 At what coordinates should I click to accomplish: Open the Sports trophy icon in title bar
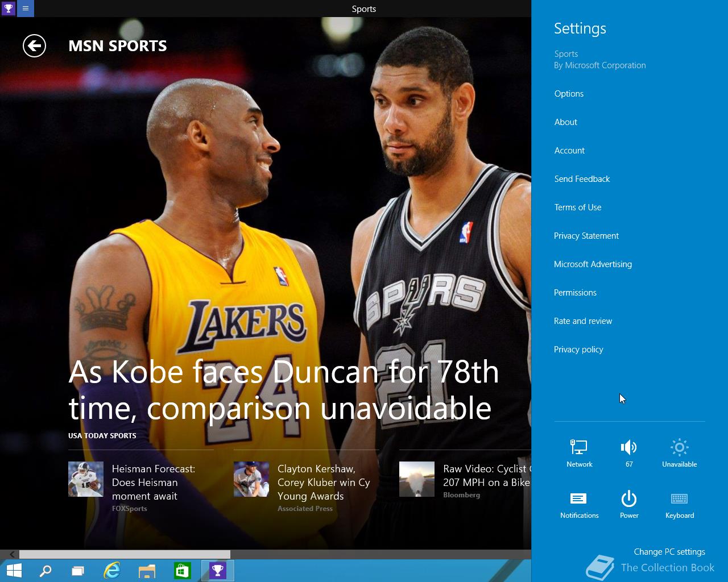pyautogui.click(x=9, y=9)
